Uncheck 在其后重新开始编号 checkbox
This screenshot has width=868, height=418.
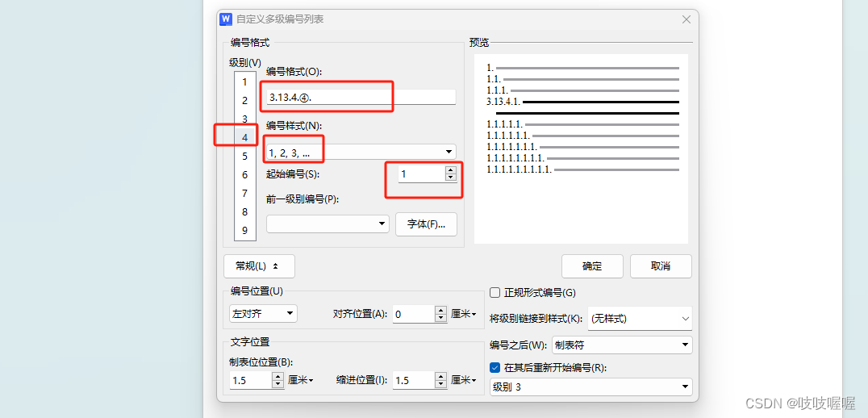click(x=495, y=367)
